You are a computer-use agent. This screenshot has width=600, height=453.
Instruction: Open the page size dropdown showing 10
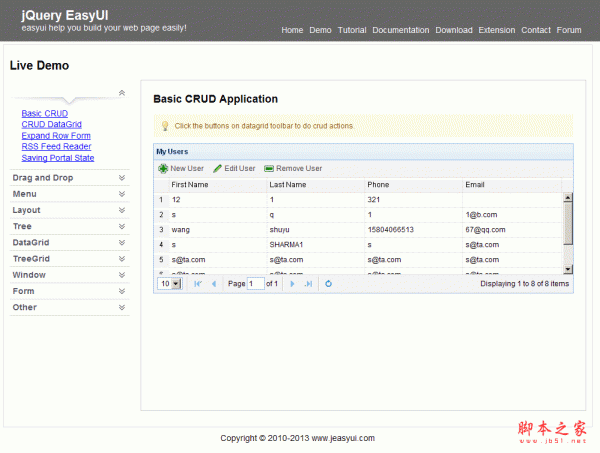pos(170,284)
